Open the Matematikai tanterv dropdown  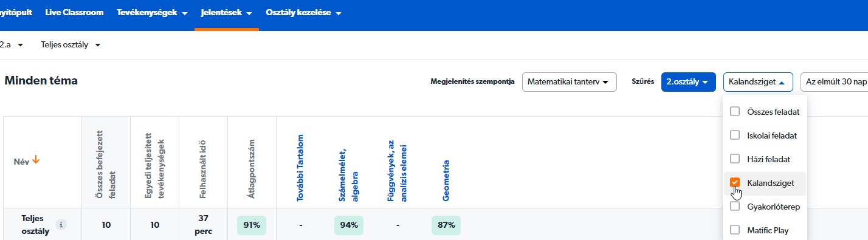click(570, 82)
